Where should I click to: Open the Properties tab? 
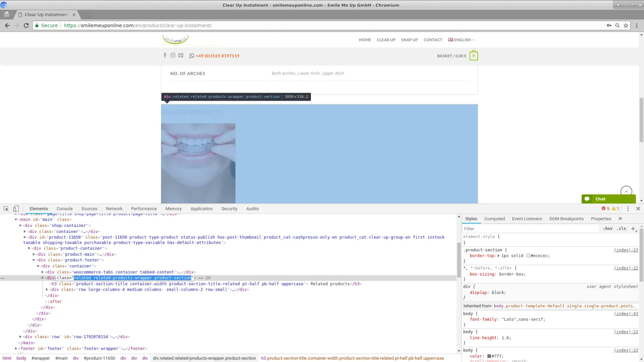coord(601,219)
